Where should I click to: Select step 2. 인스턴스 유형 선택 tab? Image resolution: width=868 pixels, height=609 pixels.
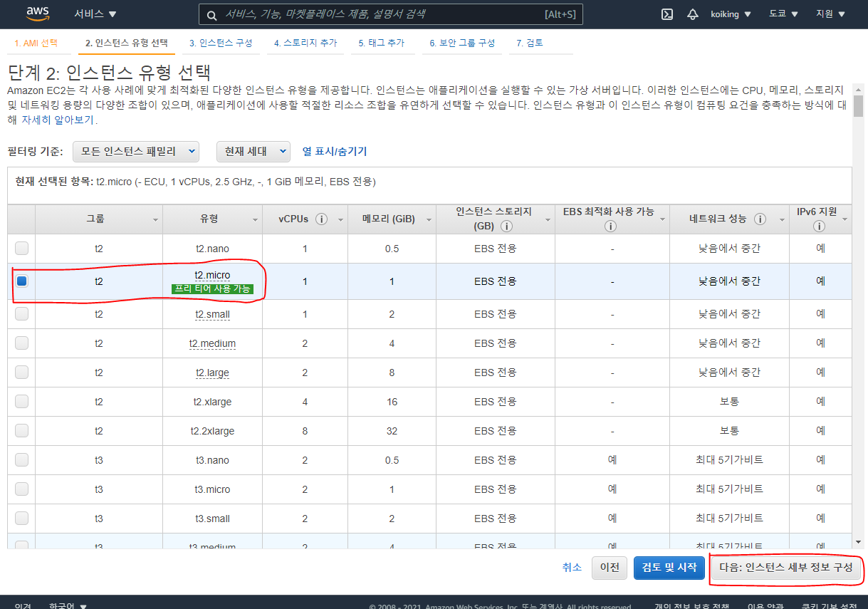(x=126, y=43)
